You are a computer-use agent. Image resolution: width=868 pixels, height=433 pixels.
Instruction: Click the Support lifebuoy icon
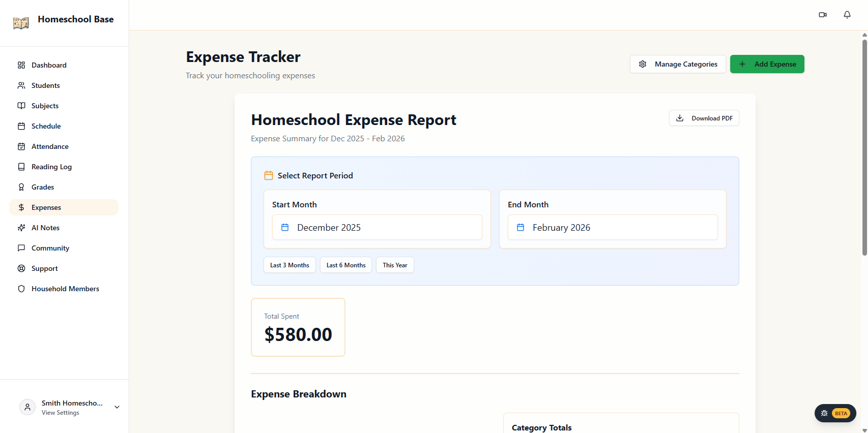pos(21,268)
